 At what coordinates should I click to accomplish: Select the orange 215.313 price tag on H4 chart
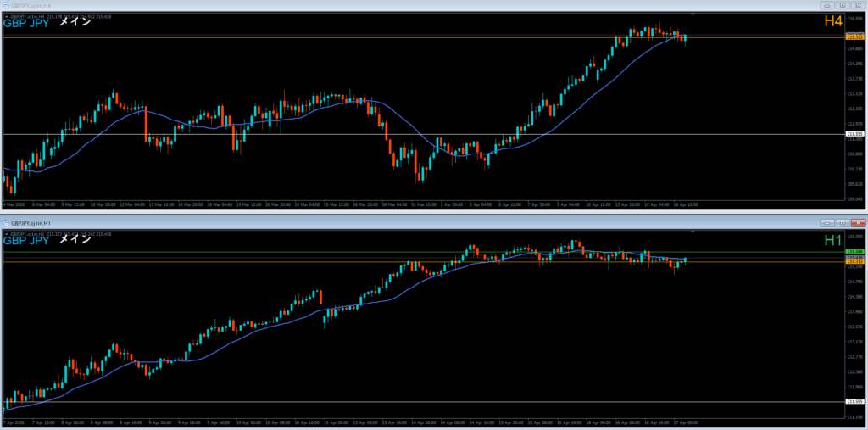pos(854,37)
